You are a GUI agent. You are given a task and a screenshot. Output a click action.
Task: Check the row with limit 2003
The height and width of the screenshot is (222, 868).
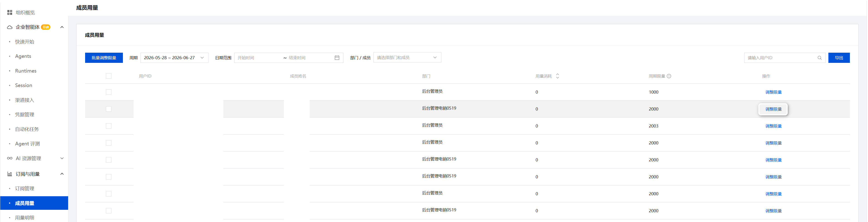(108, 126)
